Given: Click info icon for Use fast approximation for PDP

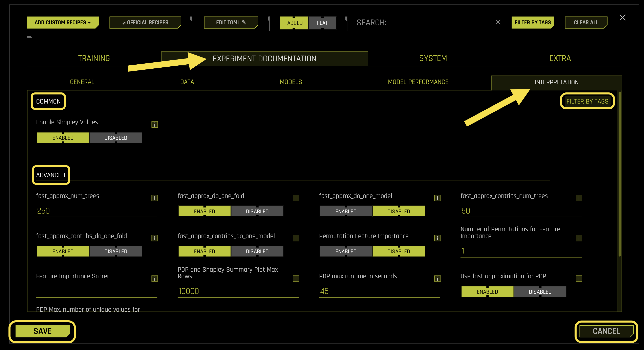Looking at the screenshot, I should pos(579,278).
